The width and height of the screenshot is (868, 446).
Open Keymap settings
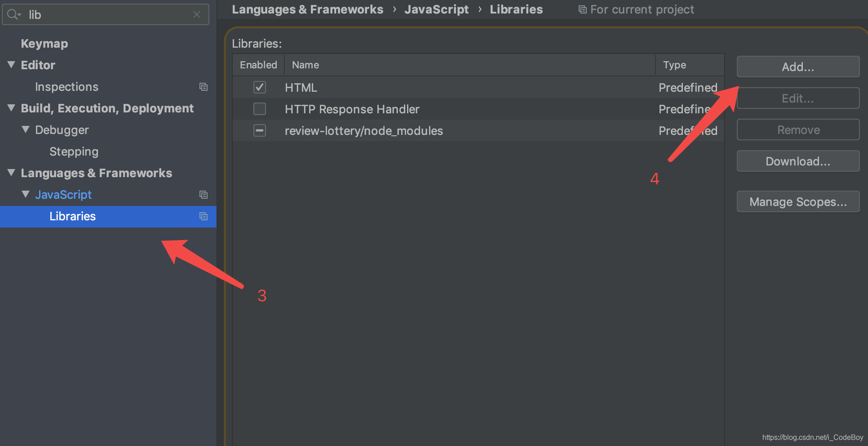pos(44,44)
